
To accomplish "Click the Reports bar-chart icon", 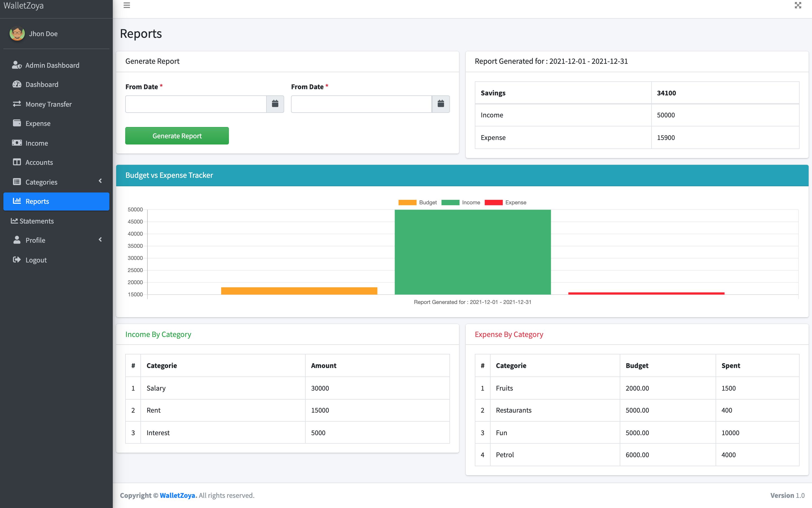I will point(17,201).
